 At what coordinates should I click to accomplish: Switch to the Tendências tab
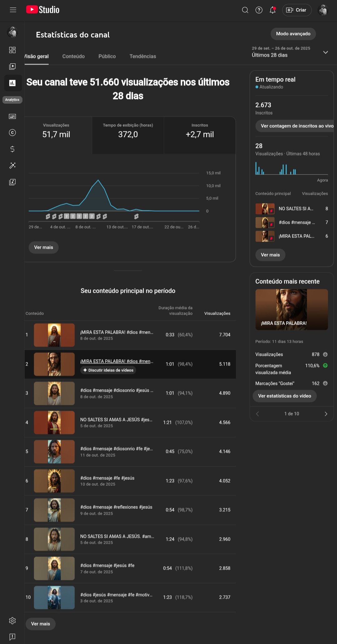pos(143,56)
